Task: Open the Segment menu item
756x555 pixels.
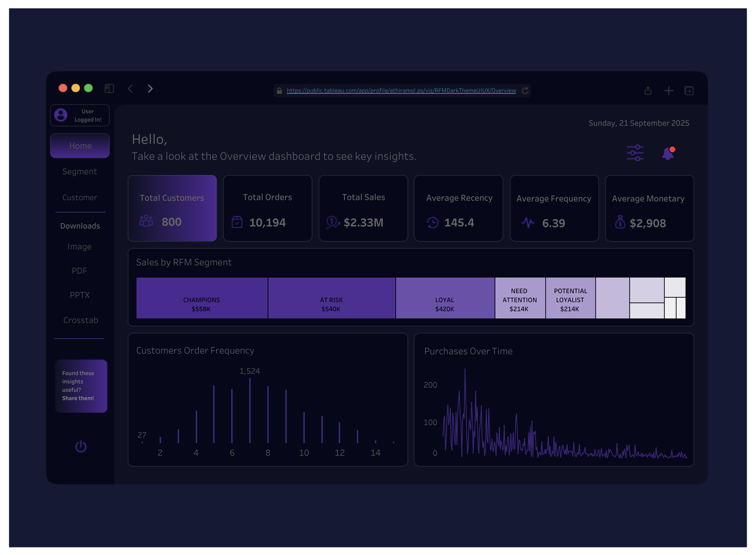Action: (x=79, y=171)
